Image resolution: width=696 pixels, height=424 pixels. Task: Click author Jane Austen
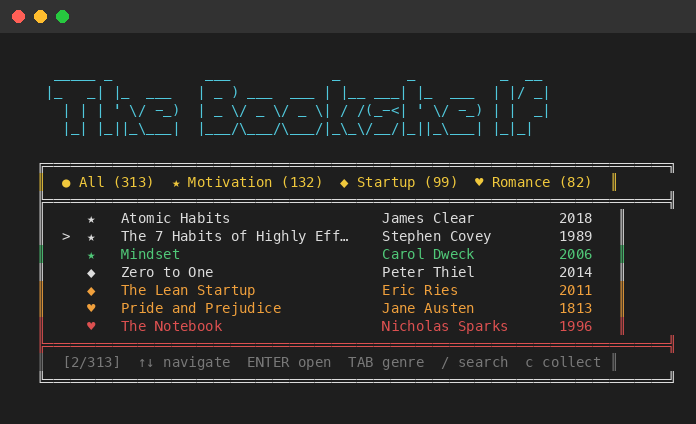tap(428, 309)
